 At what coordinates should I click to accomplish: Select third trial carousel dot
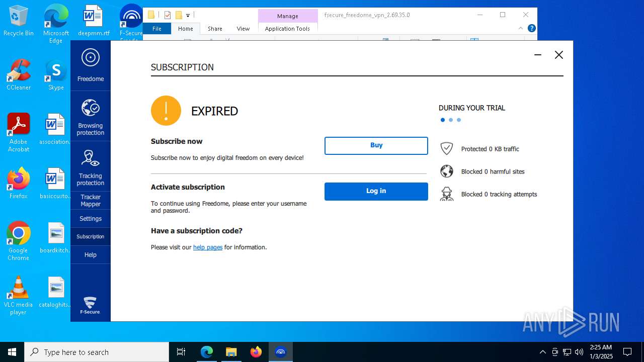pyautogui.click(x=459, y=120)
